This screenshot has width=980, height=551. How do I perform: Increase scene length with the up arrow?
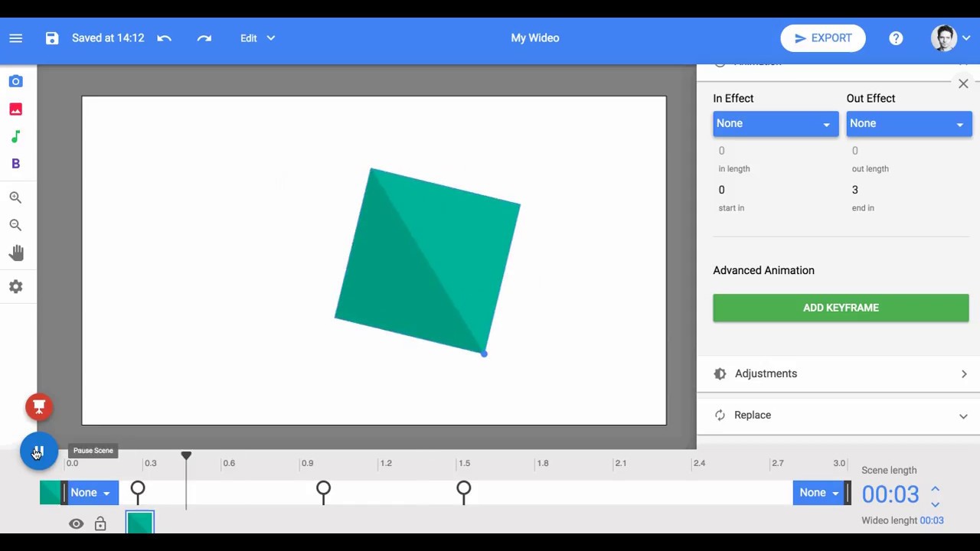pos(935,488)
